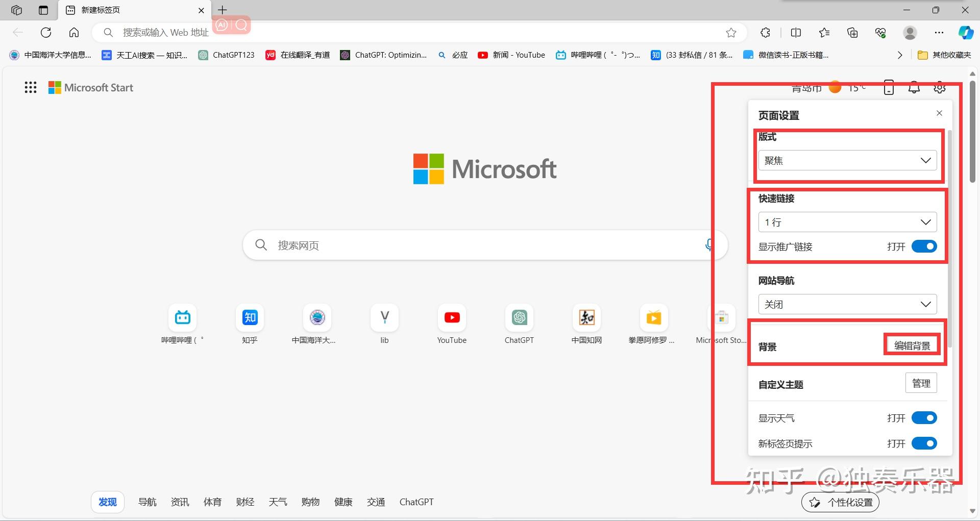Open the 新闻 - YouTube bookmark
Viewport: 980px width, 521px height.
[511, 55]
